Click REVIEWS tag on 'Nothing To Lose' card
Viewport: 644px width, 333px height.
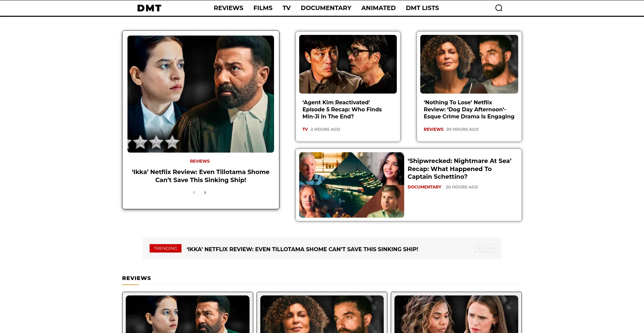pyautogui.click(x=433, y=129)
